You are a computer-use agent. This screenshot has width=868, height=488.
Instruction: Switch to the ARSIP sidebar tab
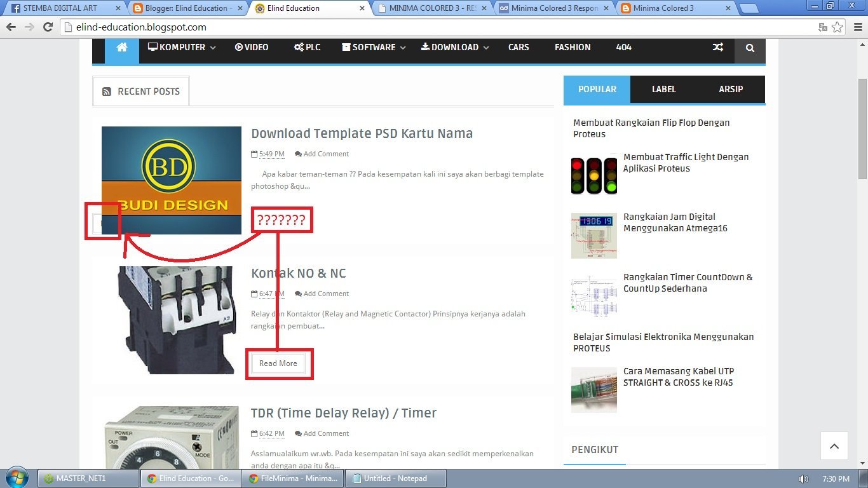click(x=731, y=90)
